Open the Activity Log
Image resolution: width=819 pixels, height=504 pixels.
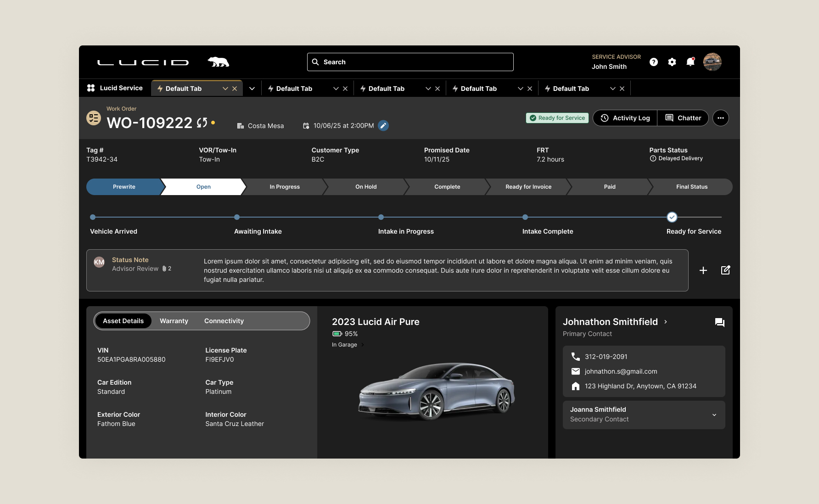pyautogui.click(x=625, y=118)
